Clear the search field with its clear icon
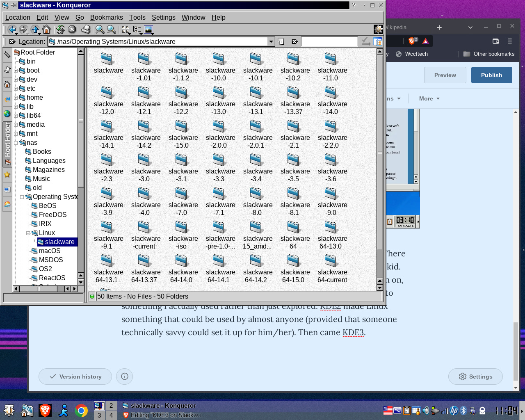Screen dimensions: 525x420 pyautogui.click(x=294, y=41)
